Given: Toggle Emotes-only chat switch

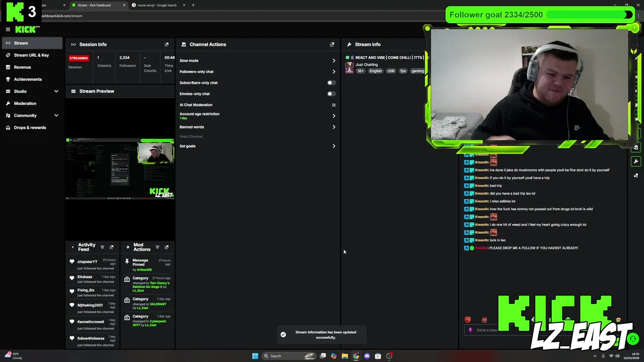Looking at the screenshot, I should pyautogui.click(x=331, y=94).
